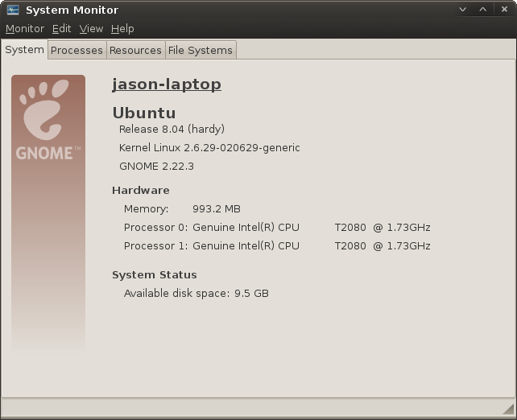
Task: Click the Ubuntu heading text
Action: 144,113
